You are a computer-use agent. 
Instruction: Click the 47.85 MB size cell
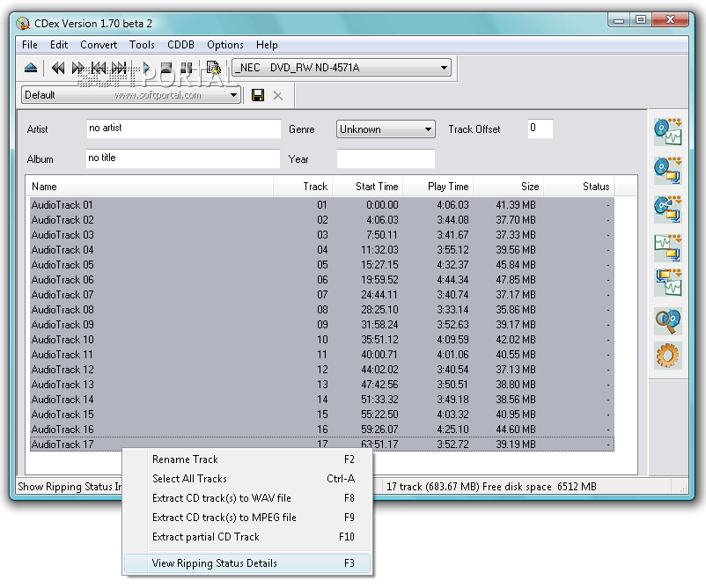516,280
